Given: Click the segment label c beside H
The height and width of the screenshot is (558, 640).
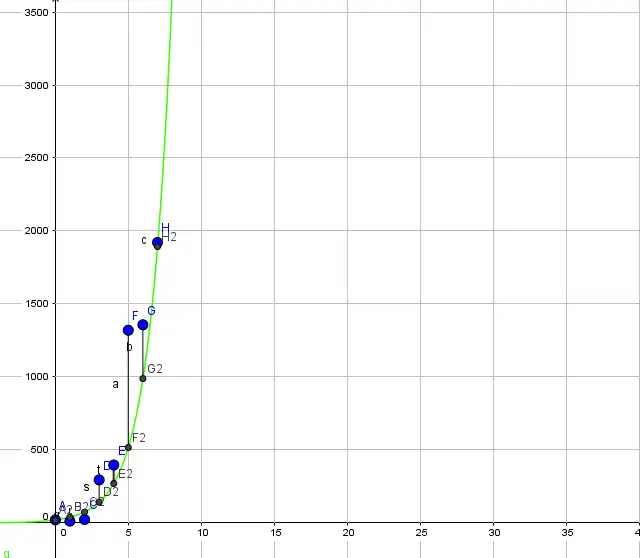Looking at the screenshot, I should (144, 240).
